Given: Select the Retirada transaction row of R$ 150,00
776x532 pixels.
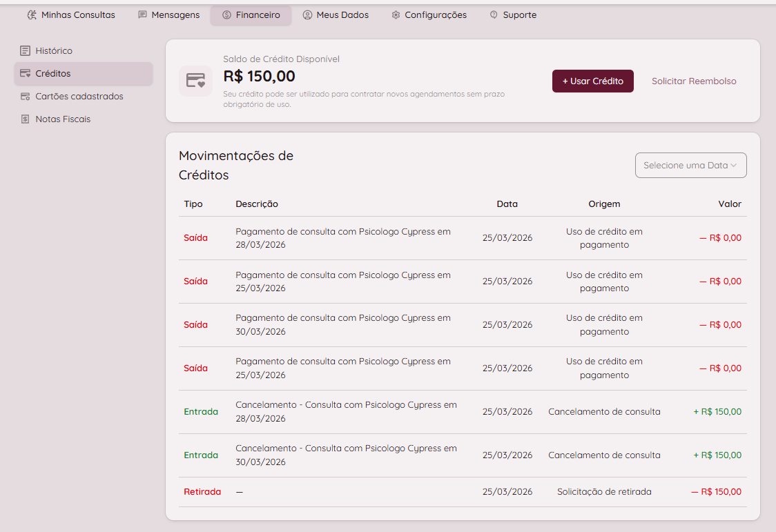Looking at the screenshot, I should (x=463, y=492).
